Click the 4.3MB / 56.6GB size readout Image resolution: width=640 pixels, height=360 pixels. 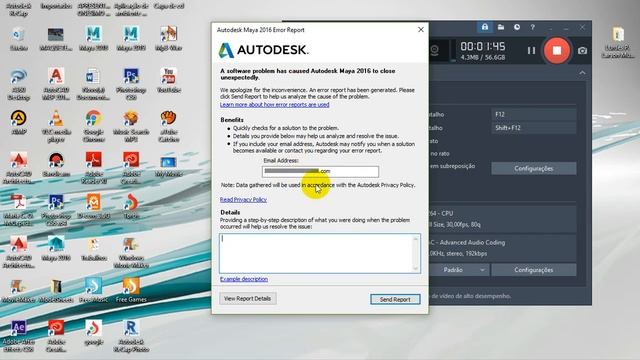point(483,58)
